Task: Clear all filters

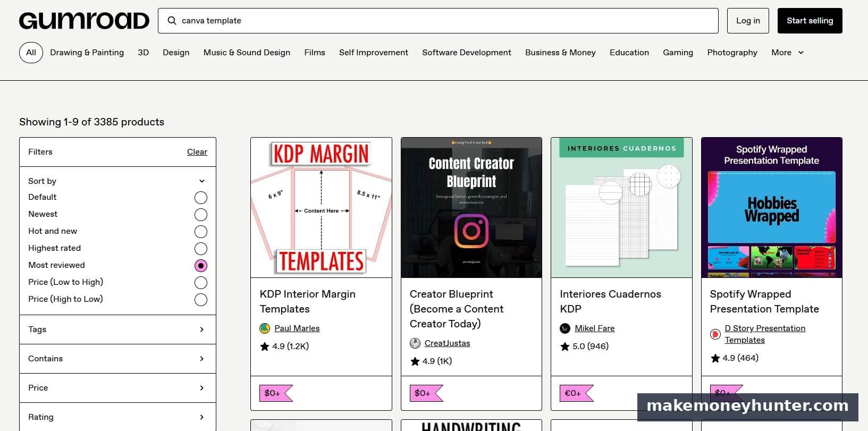Action: click(197, 152)
